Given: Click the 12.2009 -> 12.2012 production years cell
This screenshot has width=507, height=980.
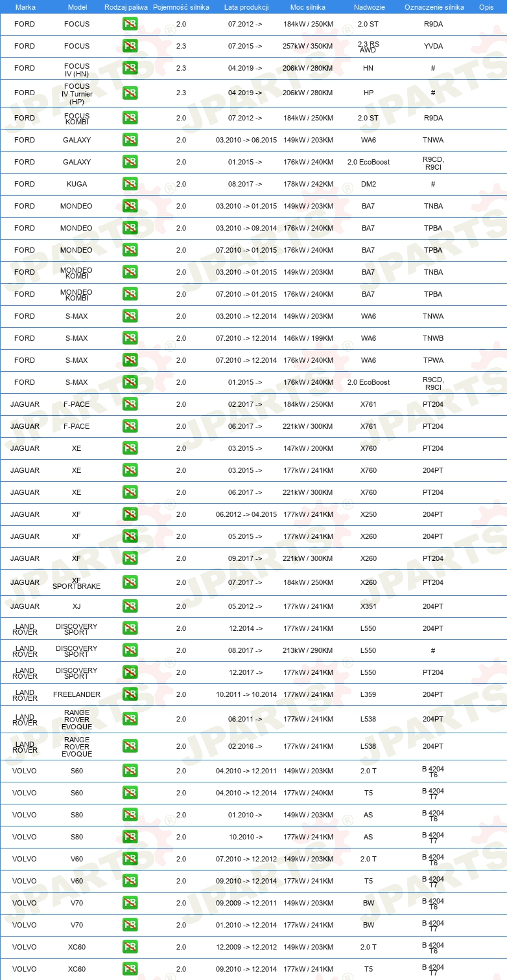Looking at the screenshot, I should [x=246, y=947].
